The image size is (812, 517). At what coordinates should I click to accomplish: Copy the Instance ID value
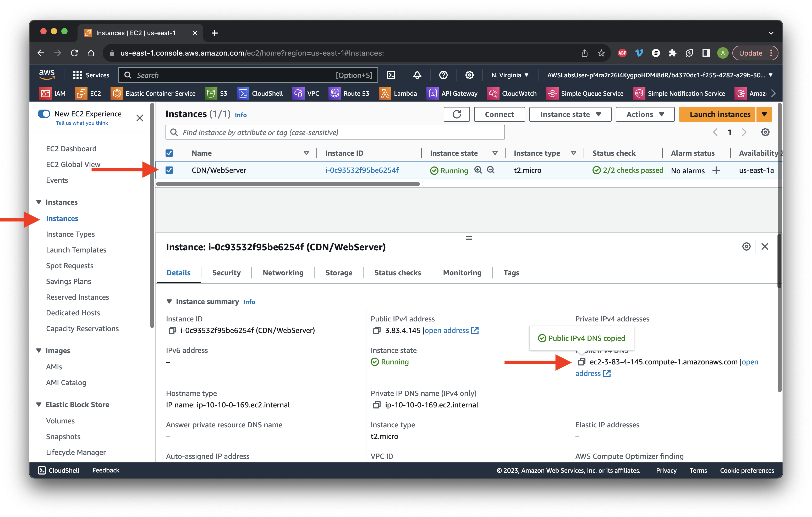click(172, 330)
